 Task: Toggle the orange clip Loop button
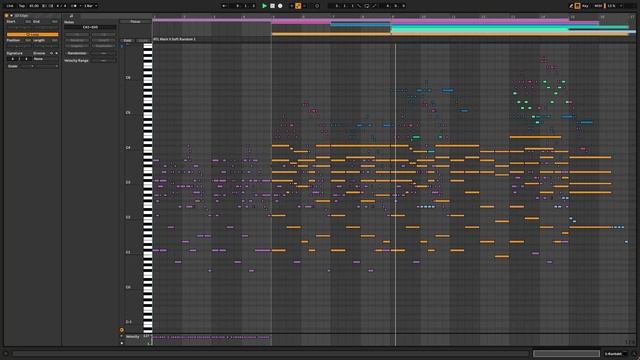[x=32, y=35]
